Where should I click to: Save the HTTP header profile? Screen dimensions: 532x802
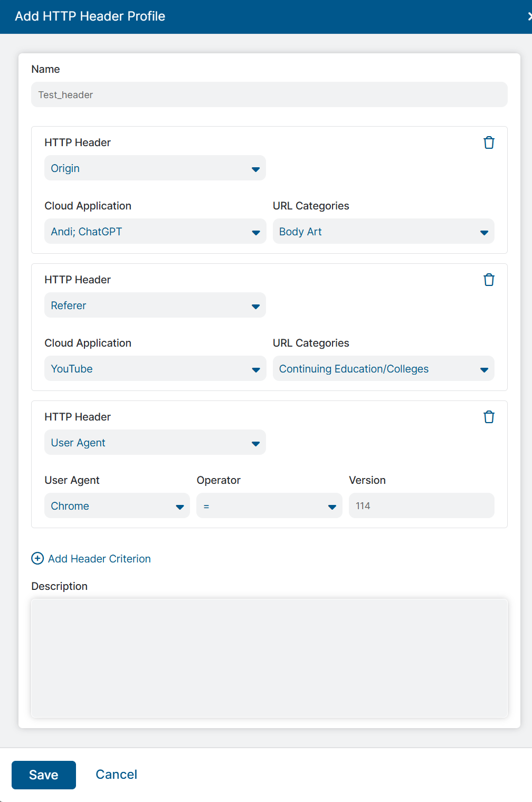[x=44, y=775]
